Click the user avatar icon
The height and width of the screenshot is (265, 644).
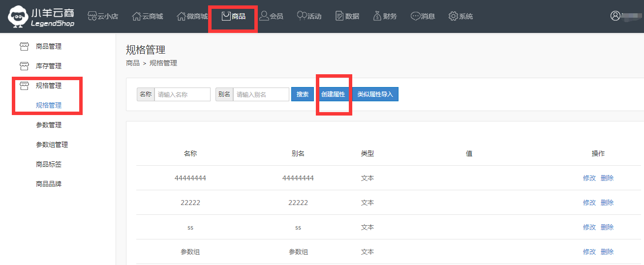615,16
